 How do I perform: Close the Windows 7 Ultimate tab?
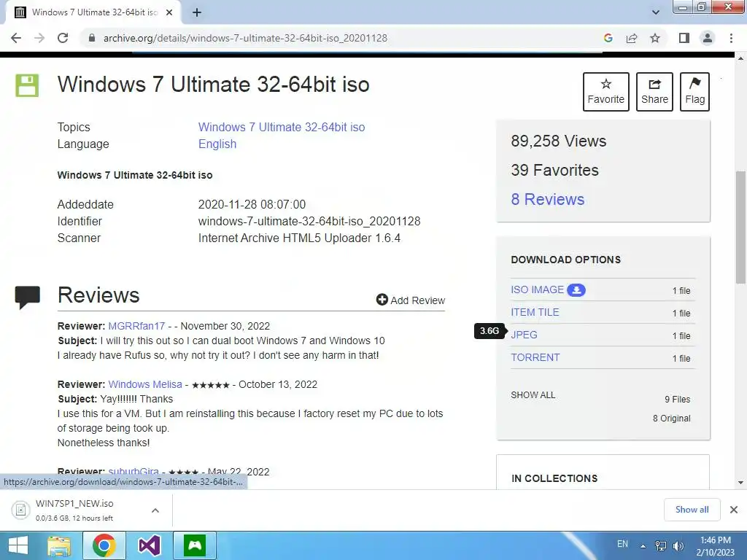coord(169,12)
